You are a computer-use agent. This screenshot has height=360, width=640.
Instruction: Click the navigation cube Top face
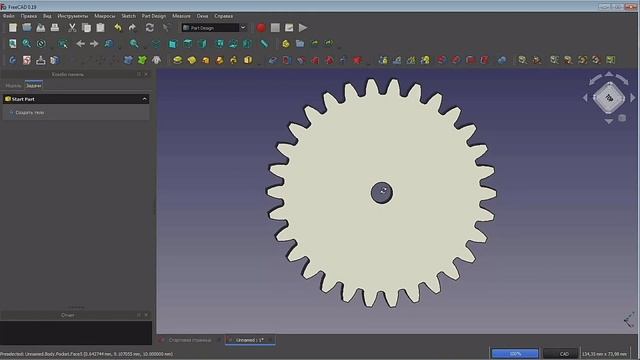click(609, 98)
